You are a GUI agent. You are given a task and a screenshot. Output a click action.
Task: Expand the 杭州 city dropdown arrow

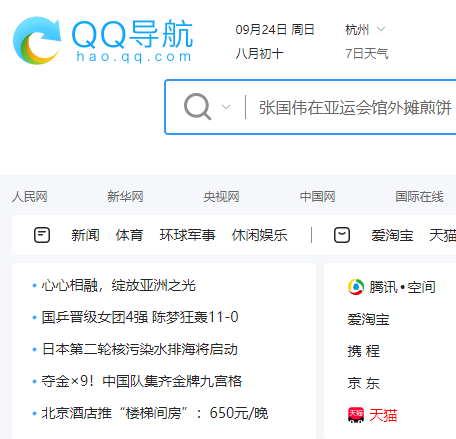pyautogui.click(x=381, y=29)
